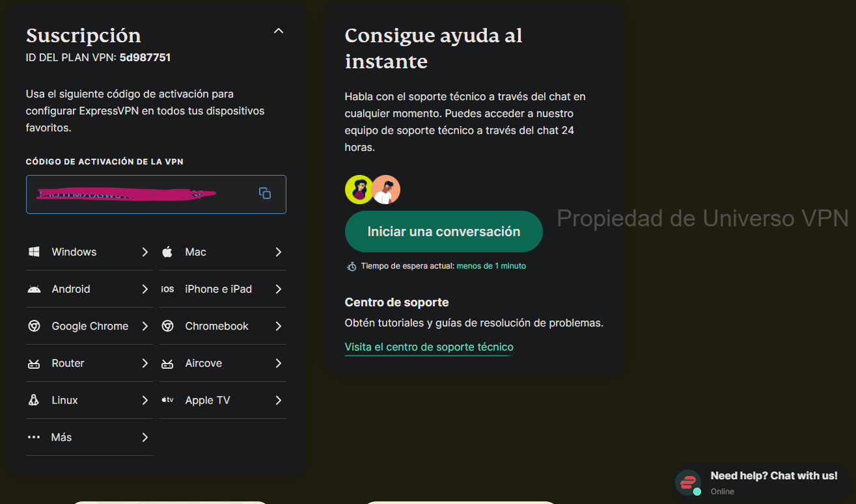Screen dimensions: 856x504
Task: Click the Apple TV icon
Action: (167, 400)
